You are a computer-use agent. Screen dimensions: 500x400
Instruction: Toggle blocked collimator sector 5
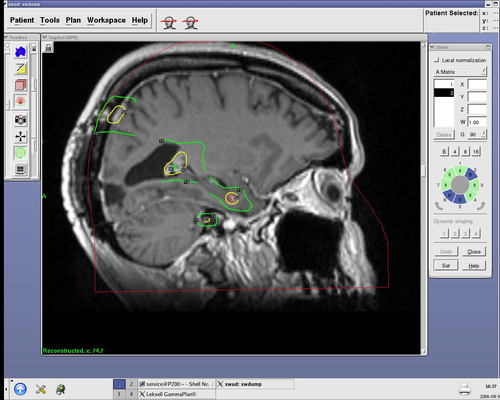point(460,199)
